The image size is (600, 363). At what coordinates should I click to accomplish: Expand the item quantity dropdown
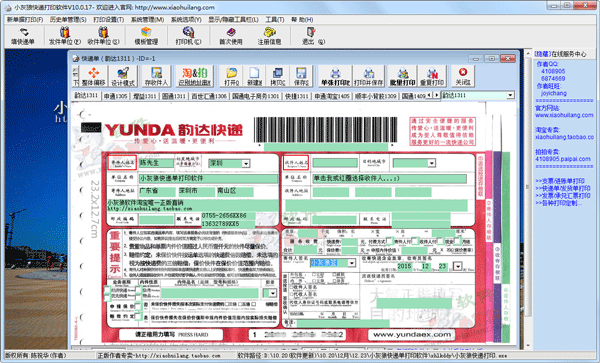(272, 293)
